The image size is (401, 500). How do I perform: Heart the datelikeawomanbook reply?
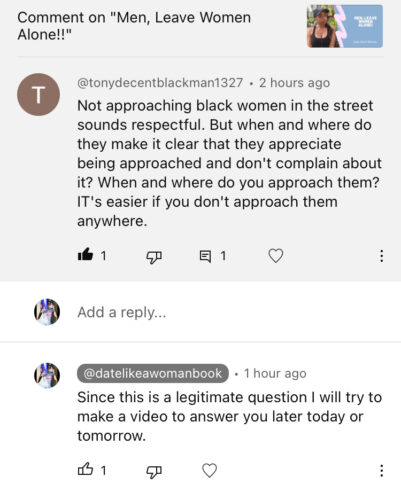209,470
